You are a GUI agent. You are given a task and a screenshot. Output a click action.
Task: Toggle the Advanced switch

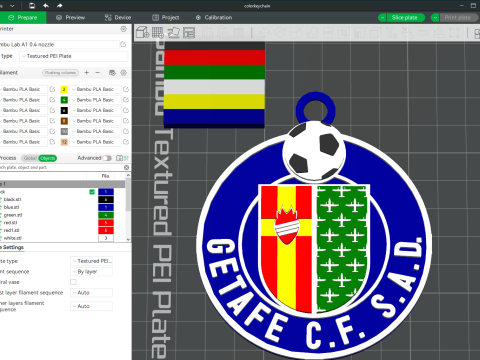[x=107, y=158]
